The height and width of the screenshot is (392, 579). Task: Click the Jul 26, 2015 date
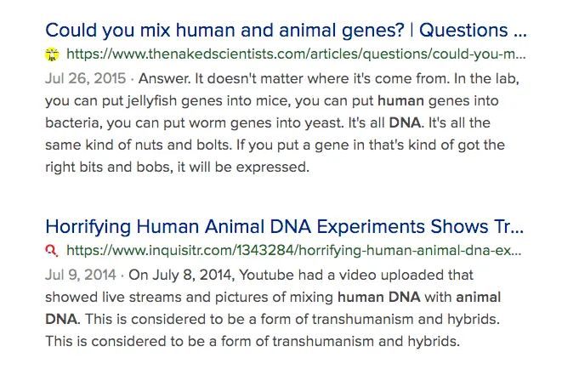(x=85, y=78)
